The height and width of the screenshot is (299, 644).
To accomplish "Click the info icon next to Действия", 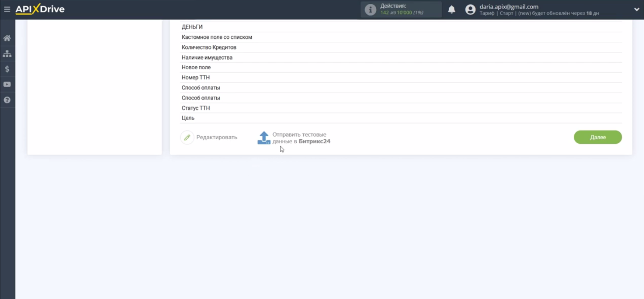I will [370, 10].
